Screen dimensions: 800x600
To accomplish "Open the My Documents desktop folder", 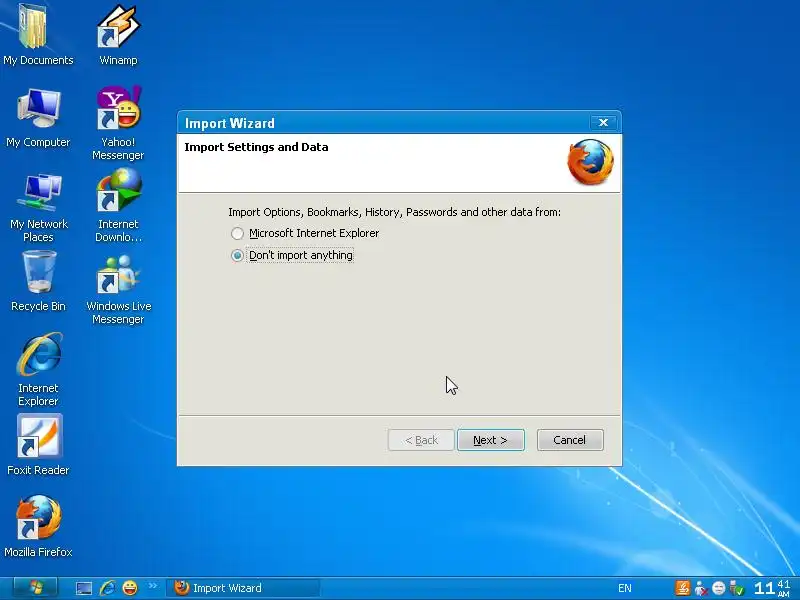I will [38, 35].
